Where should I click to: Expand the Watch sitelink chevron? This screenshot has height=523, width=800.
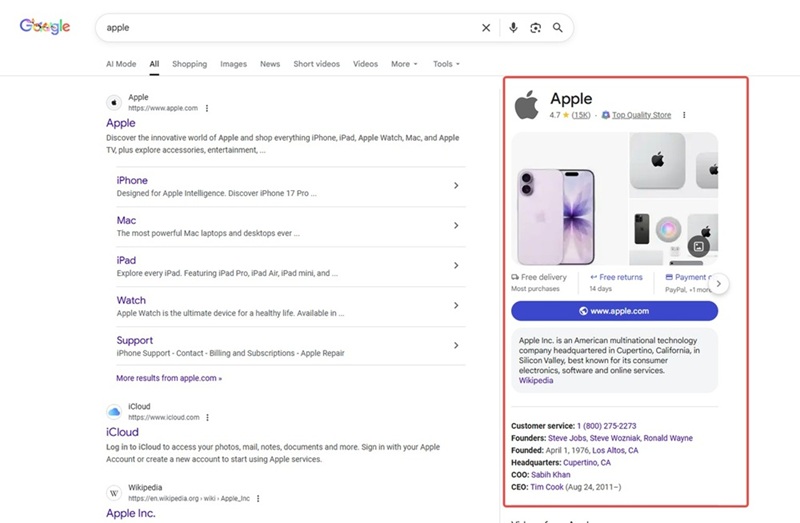456,305
